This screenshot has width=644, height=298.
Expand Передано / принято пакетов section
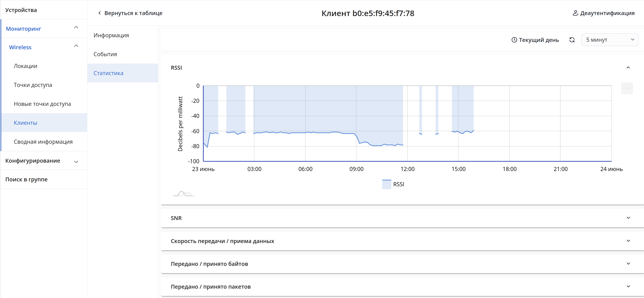point(628,287)
